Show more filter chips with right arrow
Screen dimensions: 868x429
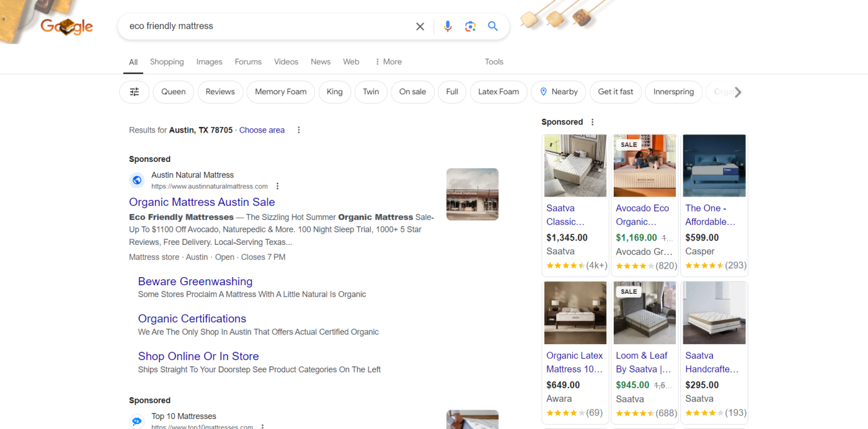coord(737,92)
